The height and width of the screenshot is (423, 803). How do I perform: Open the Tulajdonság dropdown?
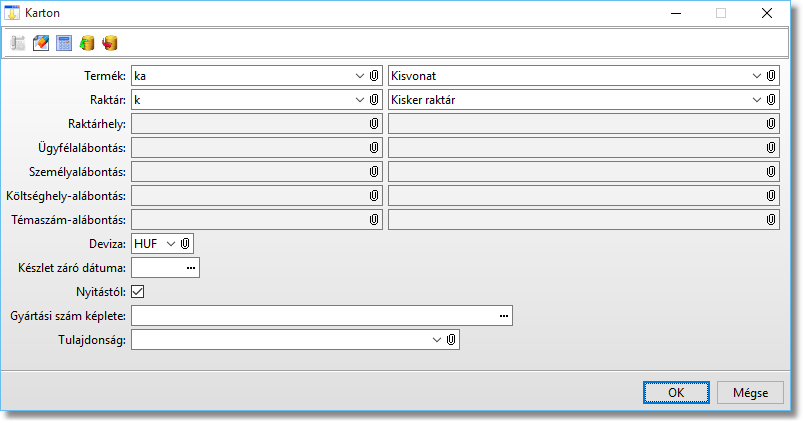pos(437,340)
